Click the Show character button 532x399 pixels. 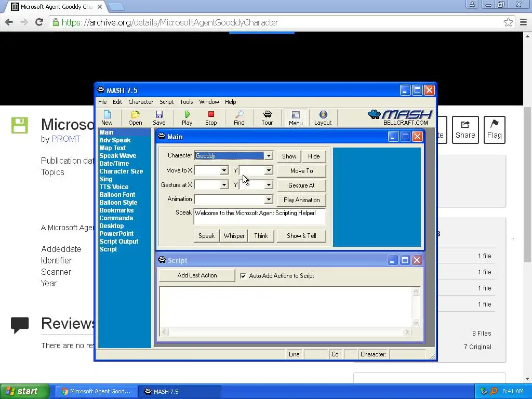click(289, 156)
